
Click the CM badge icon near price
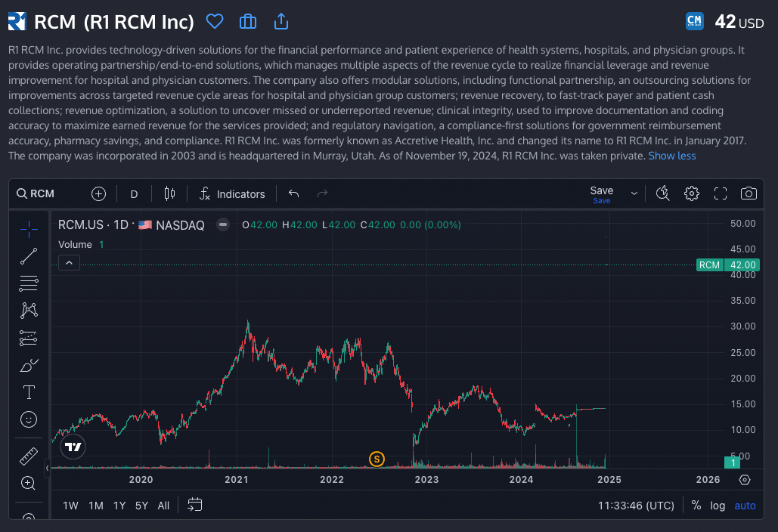tap(694, 21)
